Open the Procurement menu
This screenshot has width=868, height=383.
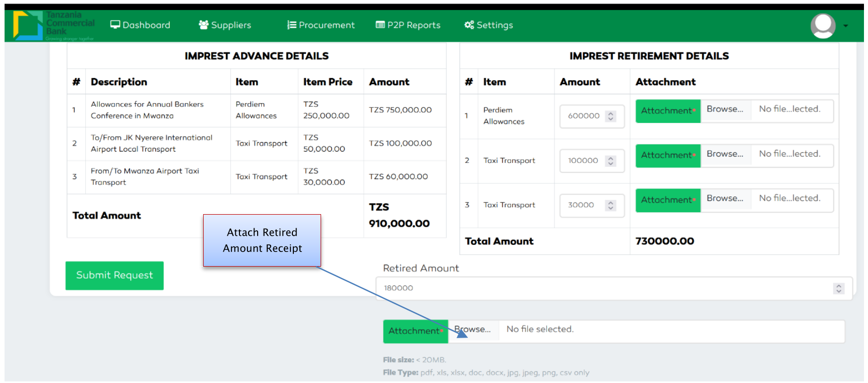(326, 25)
